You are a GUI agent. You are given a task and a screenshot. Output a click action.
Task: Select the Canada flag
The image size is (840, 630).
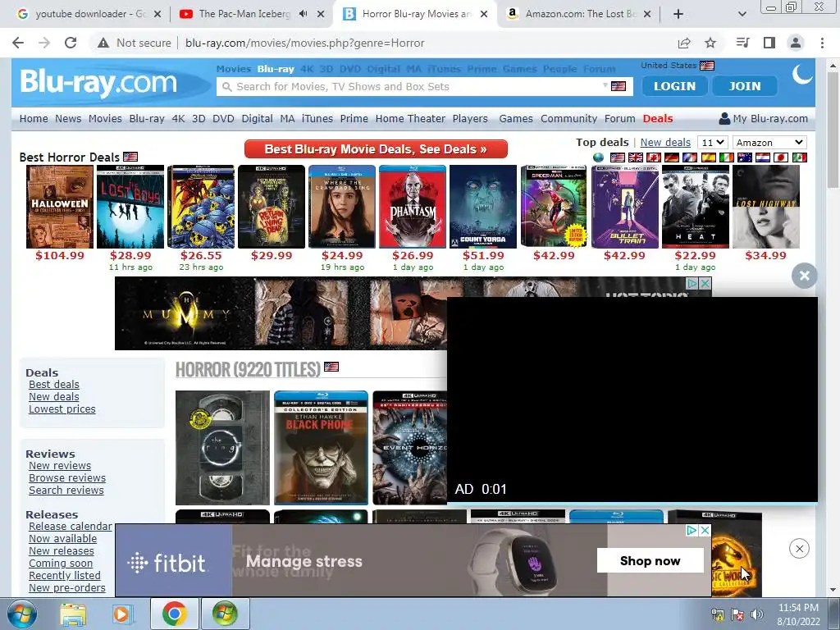[654, 157]
